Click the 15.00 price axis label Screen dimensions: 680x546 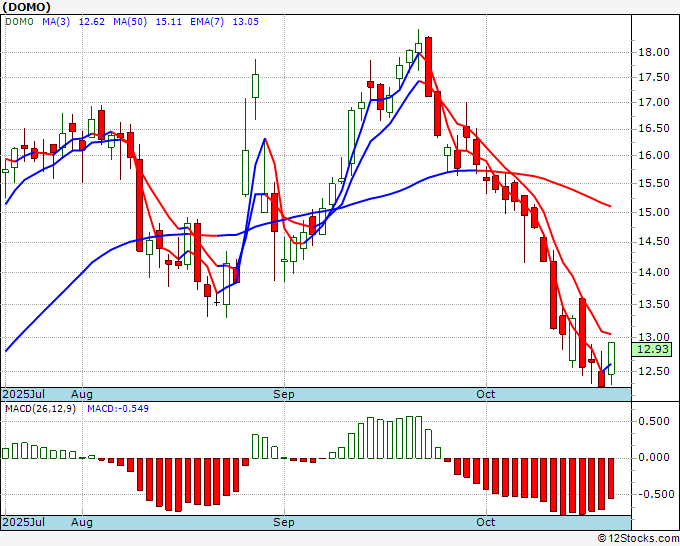click(654, 212)
